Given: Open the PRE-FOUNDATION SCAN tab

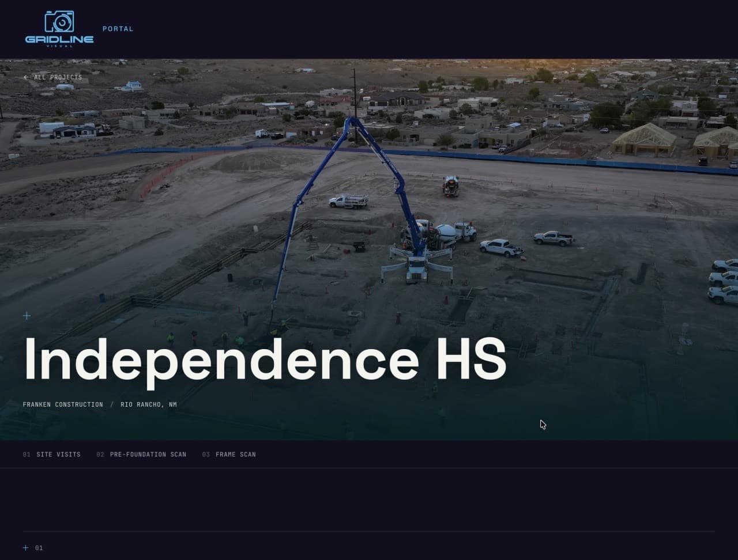Looking at the screenshot, I should [148, 455].
